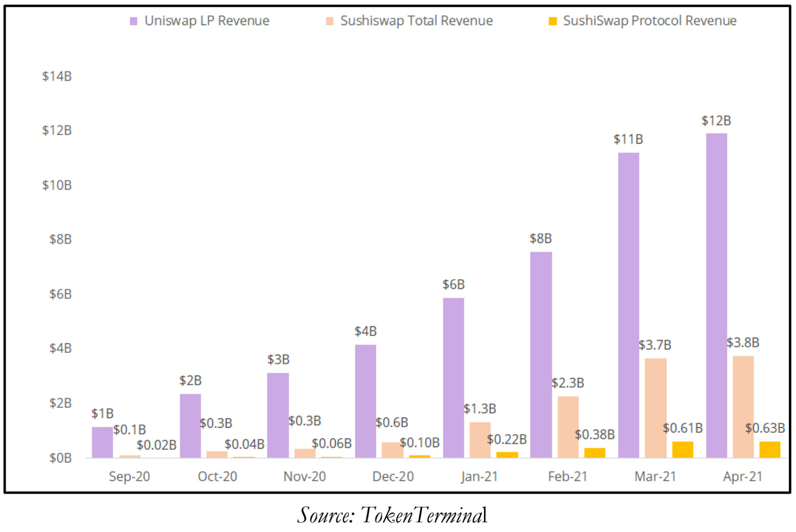The width and height of the screenshot is (796, 532).
Task: Select the Uniswap LP Revenue legend label
Action: click(207, 21)
